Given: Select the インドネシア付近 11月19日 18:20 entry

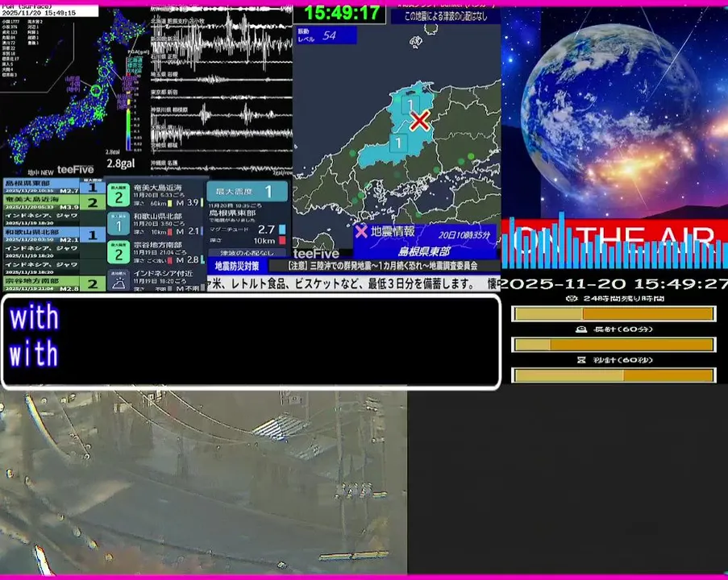Looking at the screenshot, I should coord(156,280).
